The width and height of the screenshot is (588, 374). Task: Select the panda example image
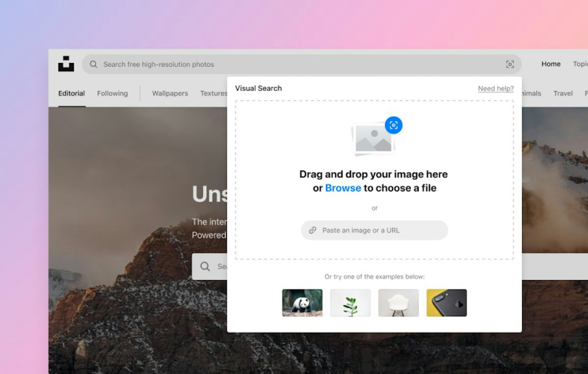(302, 303)
